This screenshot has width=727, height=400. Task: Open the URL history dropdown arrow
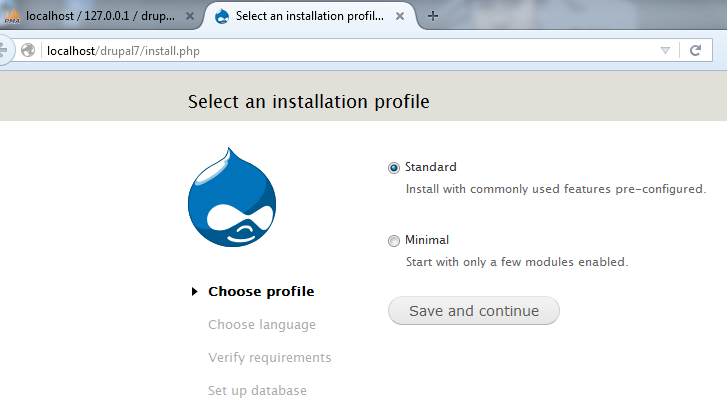[665, 50]
